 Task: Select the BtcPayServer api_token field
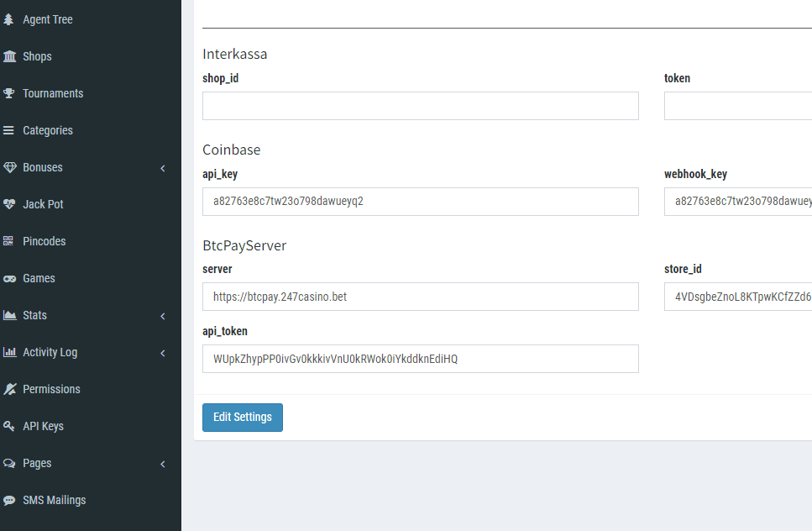420,359
